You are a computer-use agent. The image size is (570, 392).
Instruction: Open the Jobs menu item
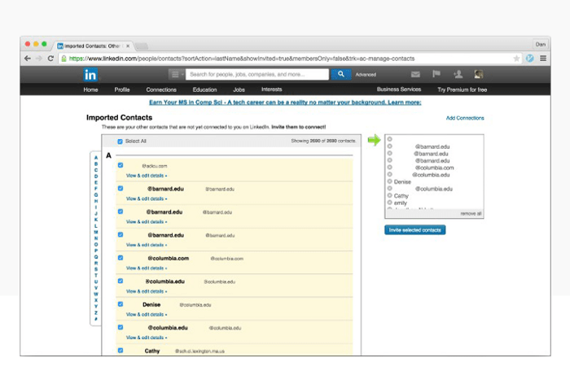[x=239, y=89]
